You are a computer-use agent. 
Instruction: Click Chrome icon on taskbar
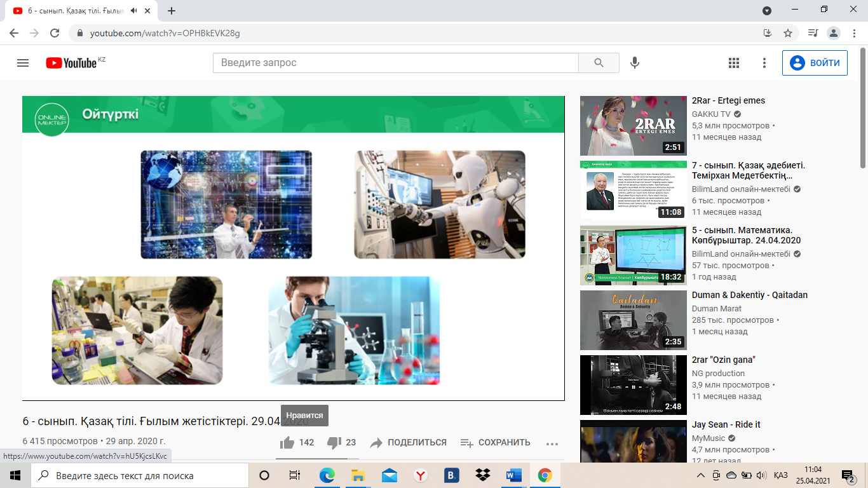[545, 475]
